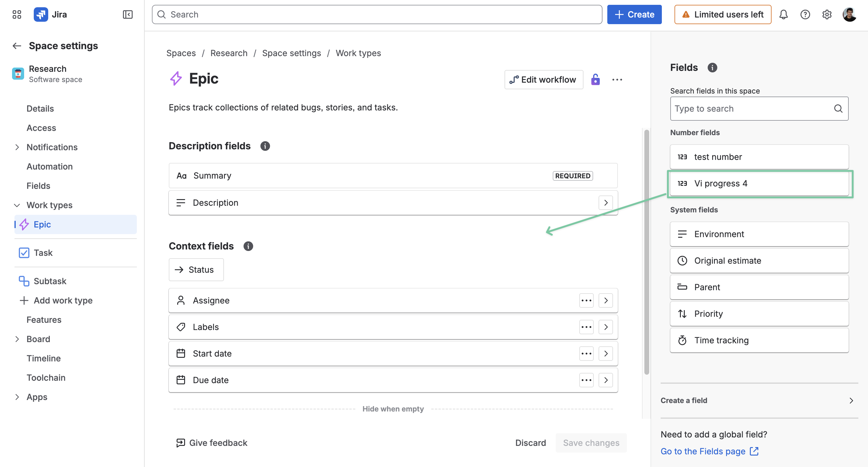Collapse sidebar with the panel icon

point(128,14)
